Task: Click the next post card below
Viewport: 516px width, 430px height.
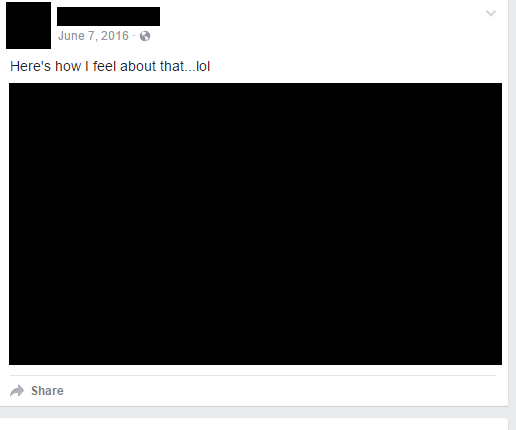Action: 254,424
